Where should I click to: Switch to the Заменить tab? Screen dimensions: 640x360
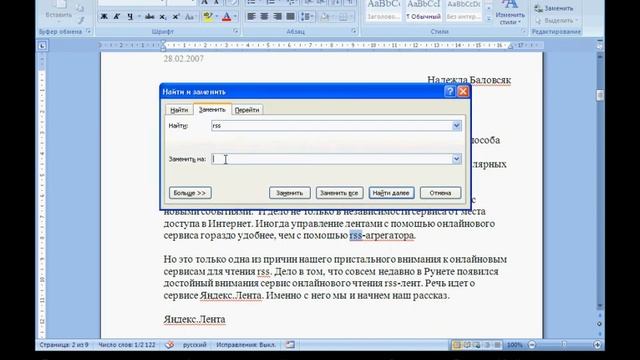(x=212, y=109)
